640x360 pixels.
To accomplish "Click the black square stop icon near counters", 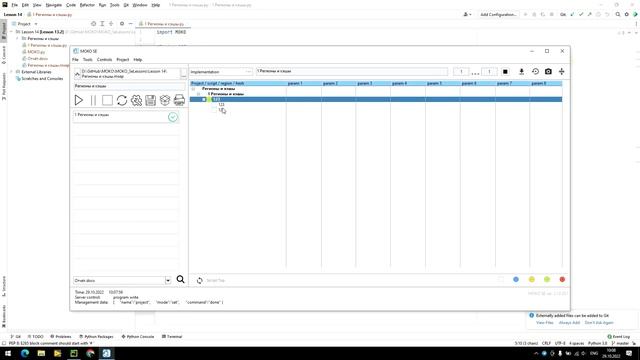I will [505, 71].
